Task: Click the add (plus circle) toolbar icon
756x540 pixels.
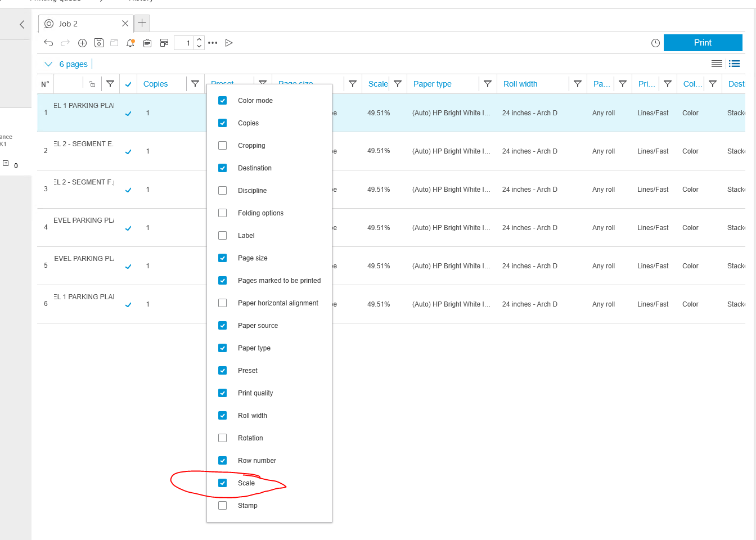Action: click(x=82, y=43)
